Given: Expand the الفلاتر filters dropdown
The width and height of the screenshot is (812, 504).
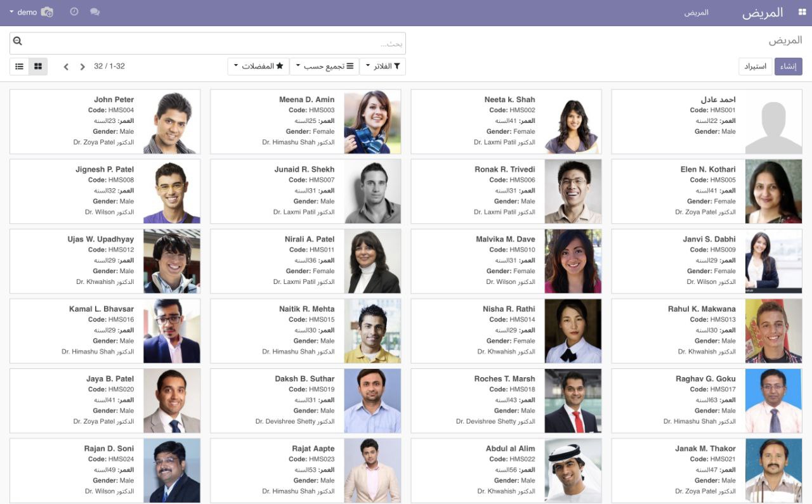Looking at the screenshot, I should (x=383, y=67).
